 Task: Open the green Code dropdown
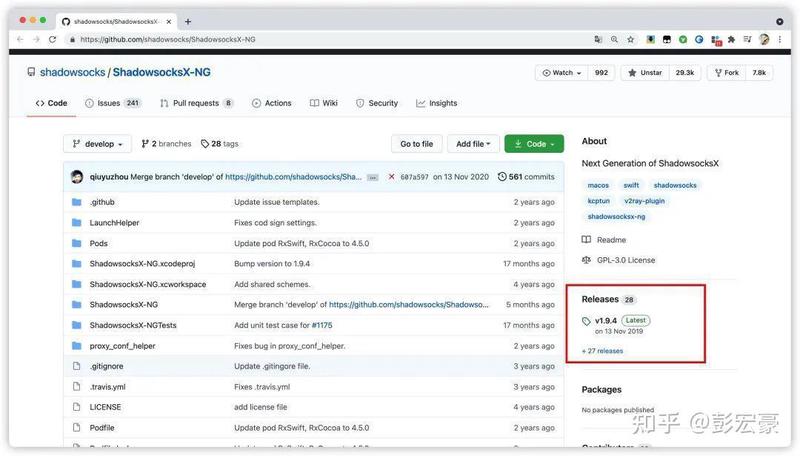click(x=534, y=144)
